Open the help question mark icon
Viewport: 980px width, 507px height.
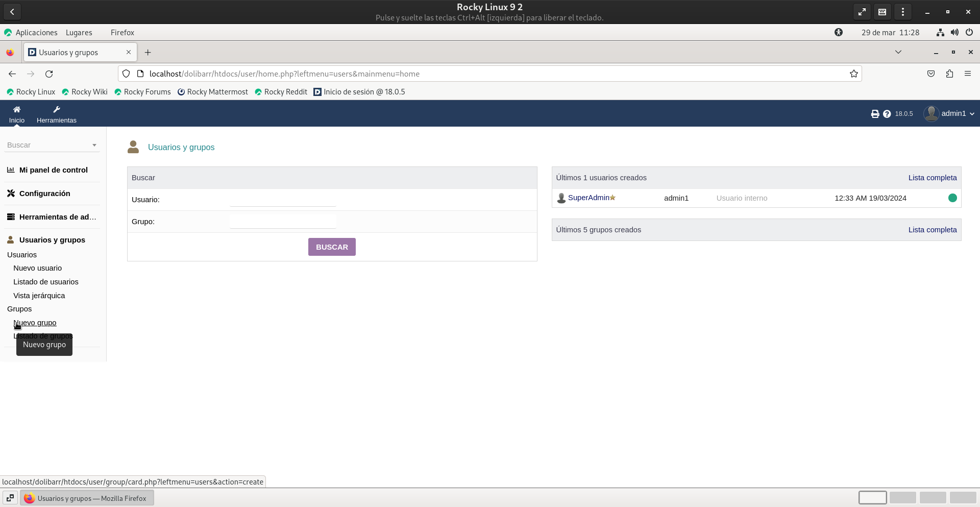click(x=887, y=114)
